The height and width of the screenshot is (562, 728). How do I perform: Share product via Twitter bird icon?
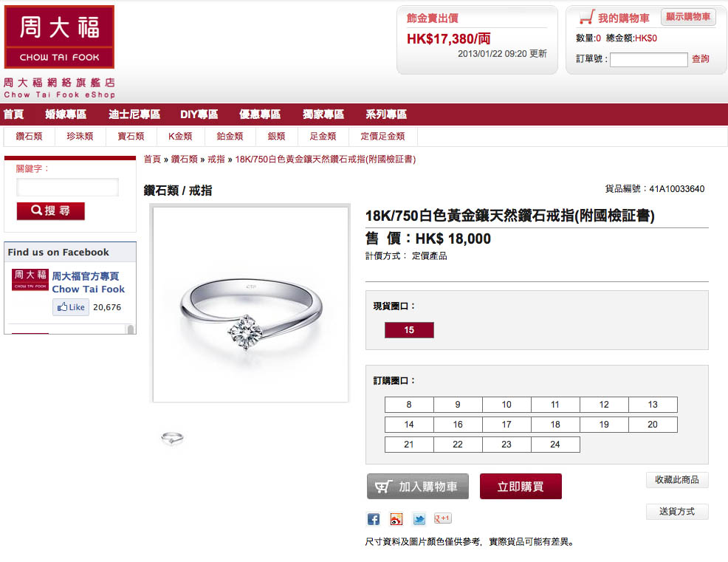point(419,519)
